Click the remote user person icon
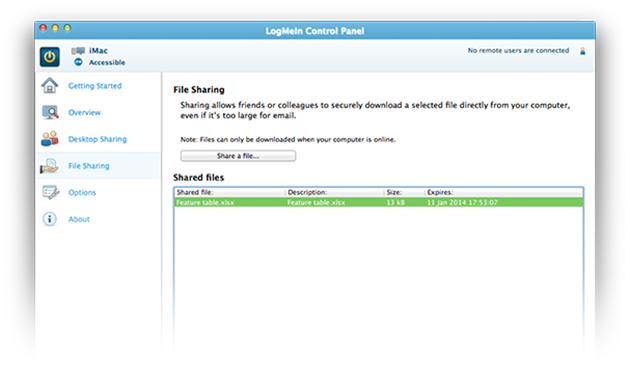Screen dimensions: 630x368 tap(582, 51)
